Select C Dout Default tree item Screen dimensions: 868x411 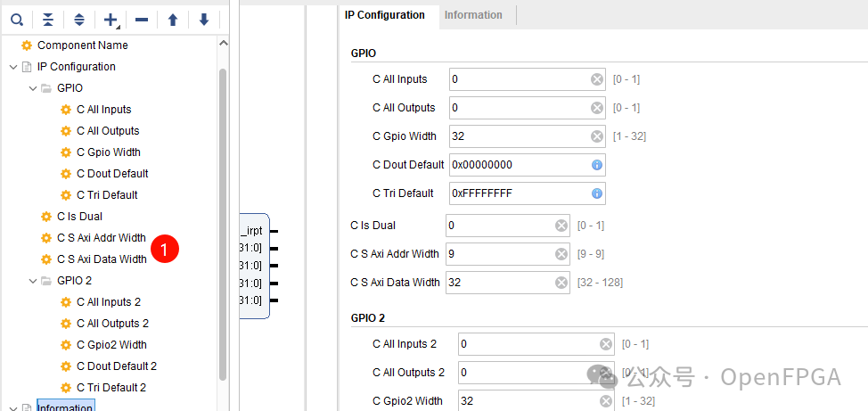click(112, 174)
